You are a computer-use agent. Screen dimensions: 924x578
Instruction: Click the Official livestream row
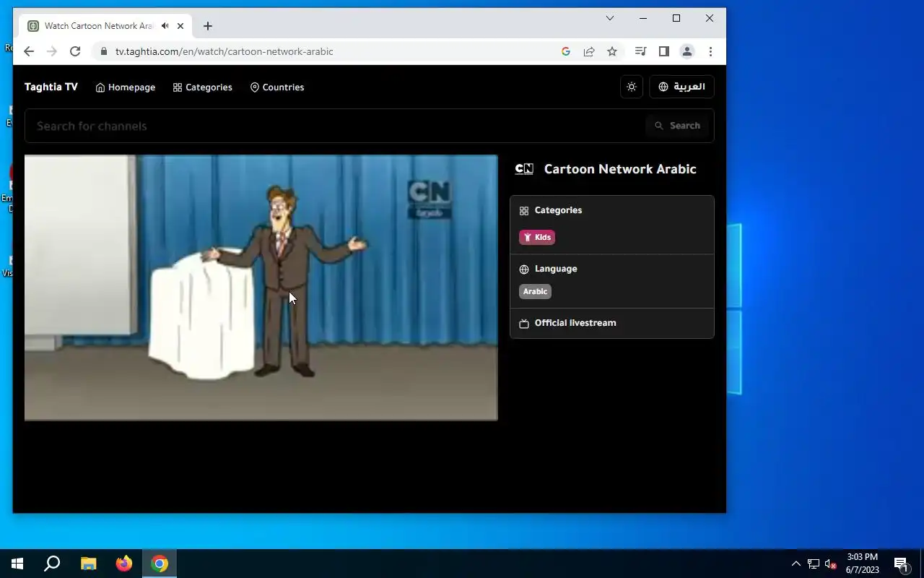pos(612,323)
